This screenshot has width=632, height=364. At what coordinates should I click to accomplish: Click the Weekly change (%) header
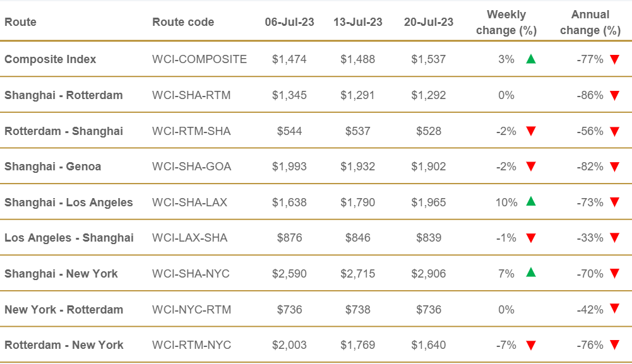tap(506, 22)
